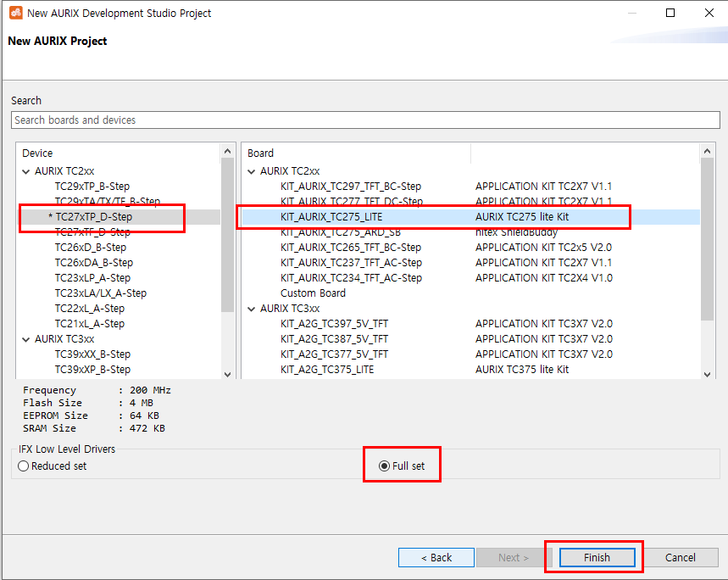Select KIT_AURIX_TC234_TFT_AC-Step board
The image size is (728, 580).
point(351,278)
